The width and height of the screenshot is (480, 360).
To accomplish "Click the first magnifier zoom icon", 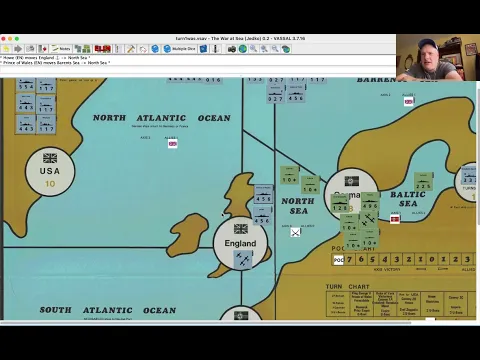I will 254,49.
